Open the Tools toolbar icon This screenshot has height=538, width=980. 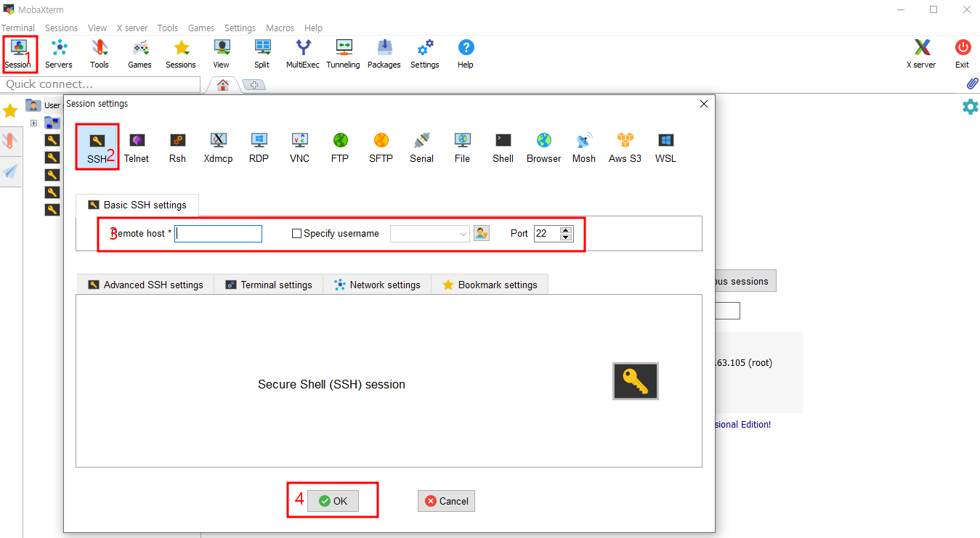(100, 54)
